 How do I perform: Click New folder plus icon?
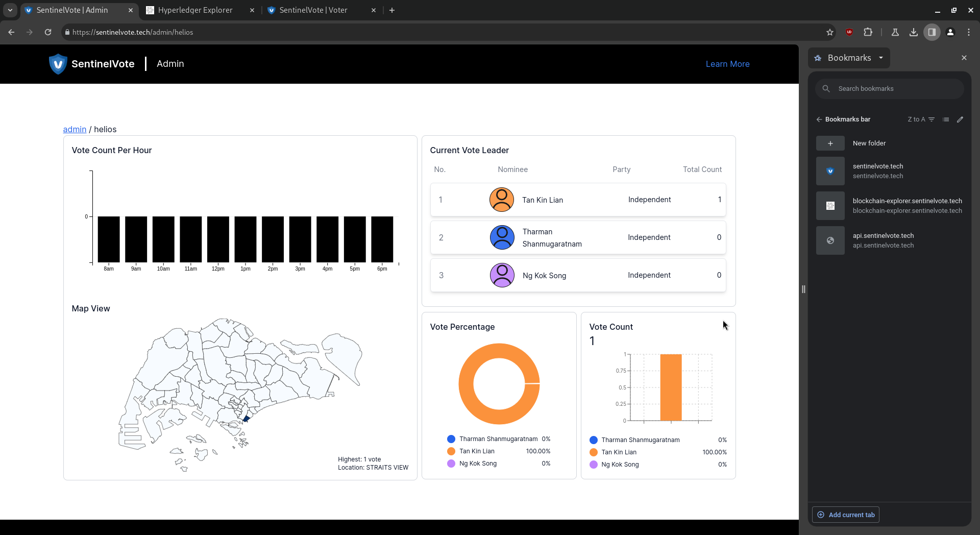(830, 143)
